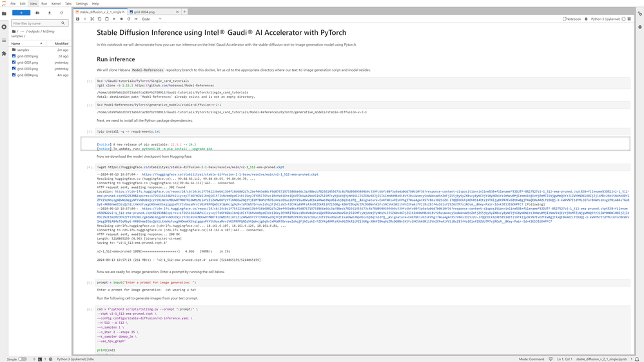Refresh the file browser list
The image size is (644, 362).
point(62,13)
